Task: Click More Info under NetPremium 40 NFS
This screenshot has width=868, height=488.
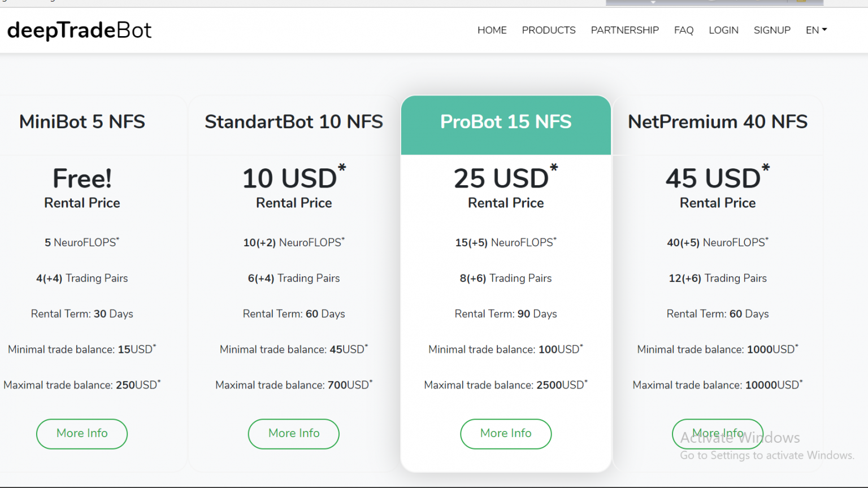Action: point(718,433)
